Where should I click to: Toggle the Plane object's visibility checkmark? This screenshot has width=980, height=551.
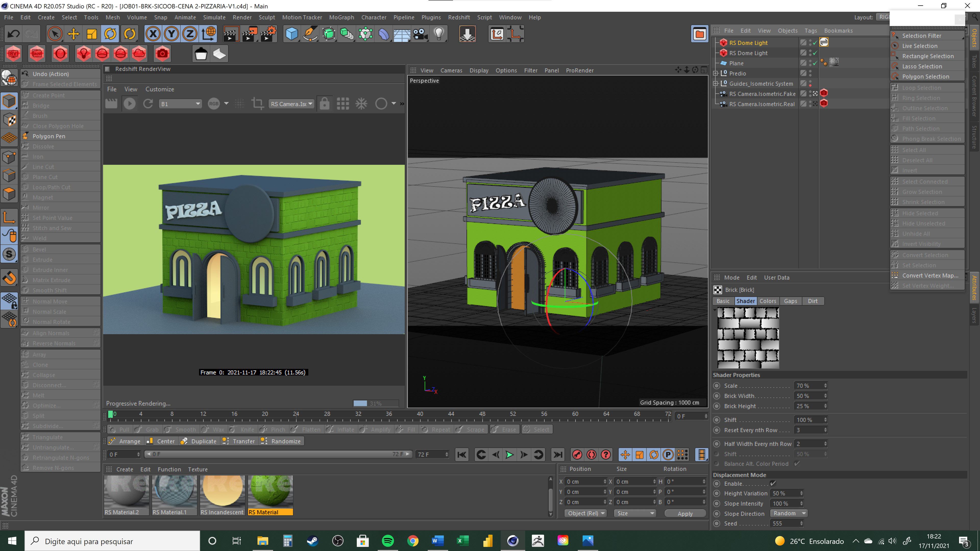(815, 63)
